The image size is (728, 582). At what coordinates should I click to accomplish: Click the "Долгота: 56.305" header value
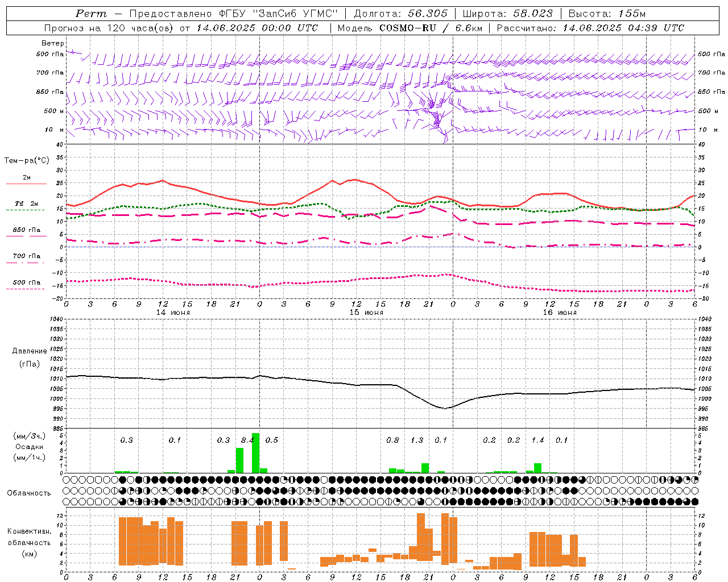[401, 14]
